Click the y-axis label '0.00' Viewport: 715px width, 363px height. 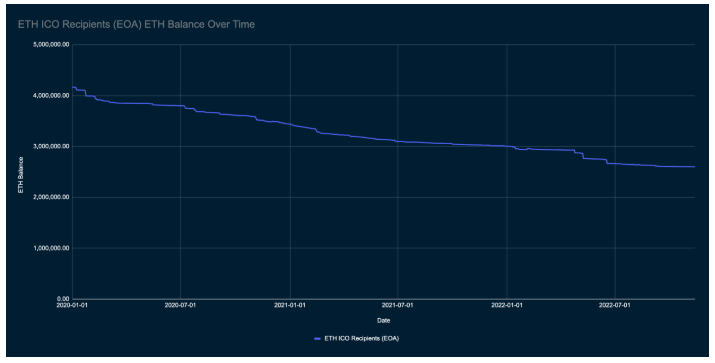click(x=63, y=299)
